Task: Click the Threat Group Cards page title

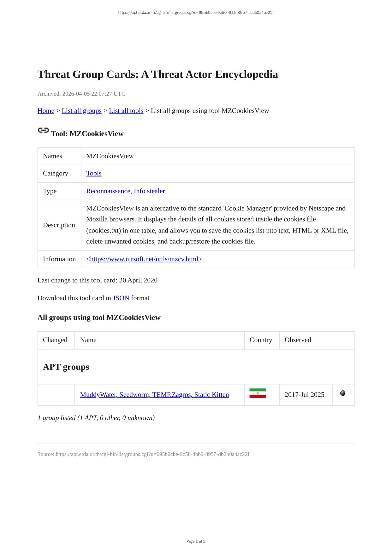Action: click(157, 74)
